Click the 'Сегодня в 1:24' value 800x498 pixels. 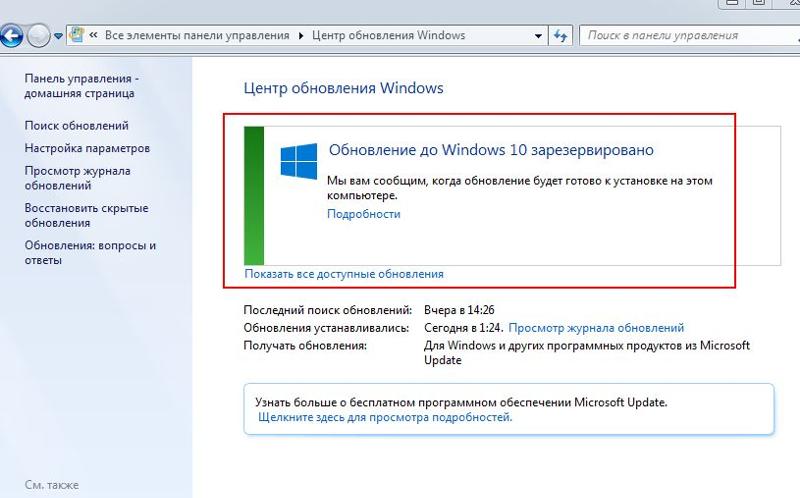click(x=464, y=328)
